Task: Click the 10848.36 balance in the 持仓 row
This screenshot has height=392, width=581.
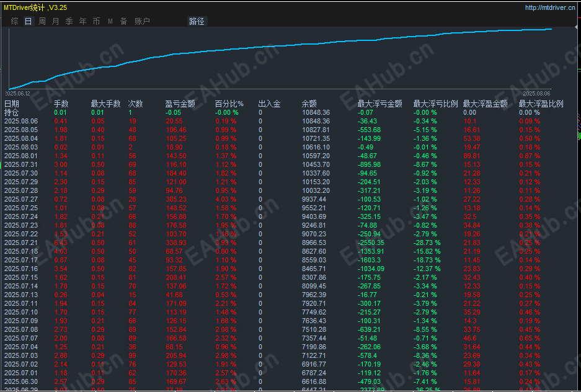Action: pos(316,112)
